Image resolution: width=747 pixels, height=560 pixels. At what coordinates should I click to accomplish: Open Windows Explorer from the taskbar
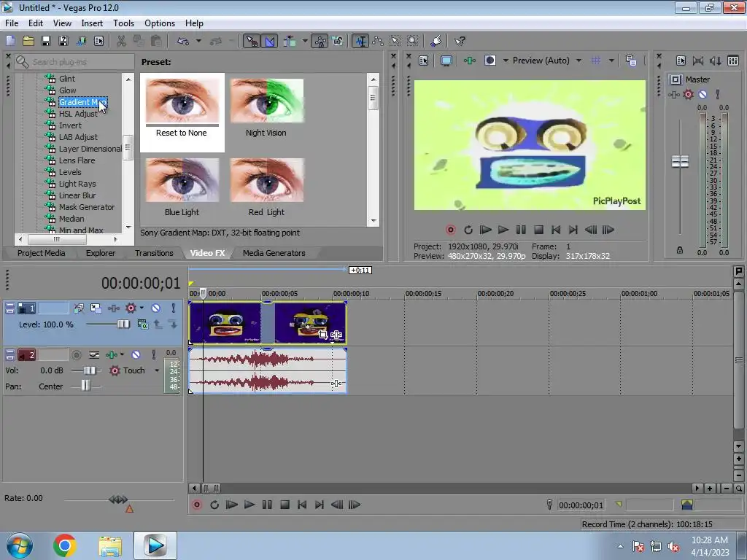click(110, 545)
